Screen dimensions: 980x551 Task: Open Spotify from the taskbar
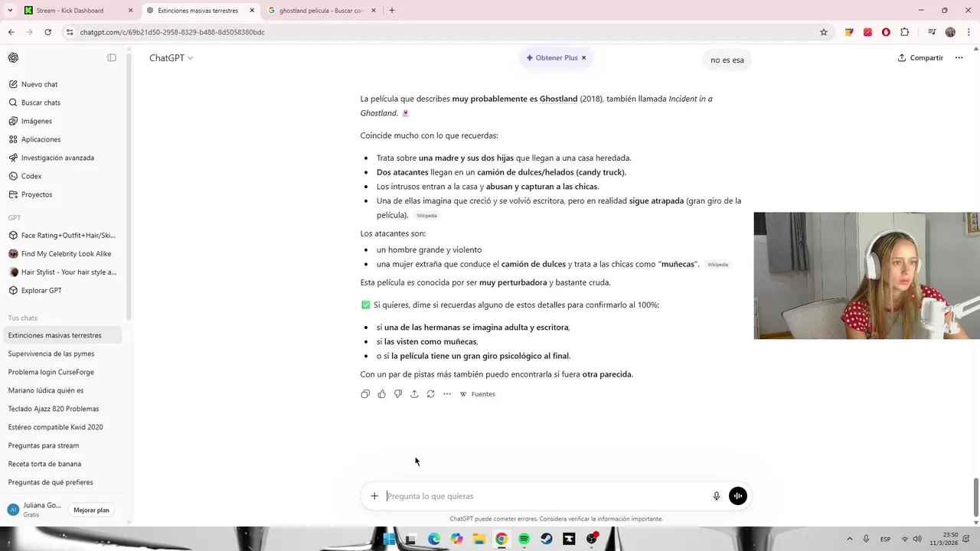[x=524, y=539]
